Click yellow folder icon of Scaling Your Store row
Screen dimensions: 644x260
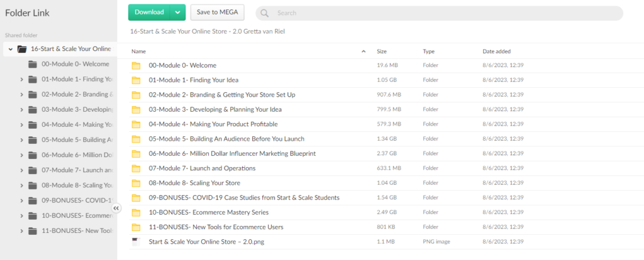click(136, 183)
